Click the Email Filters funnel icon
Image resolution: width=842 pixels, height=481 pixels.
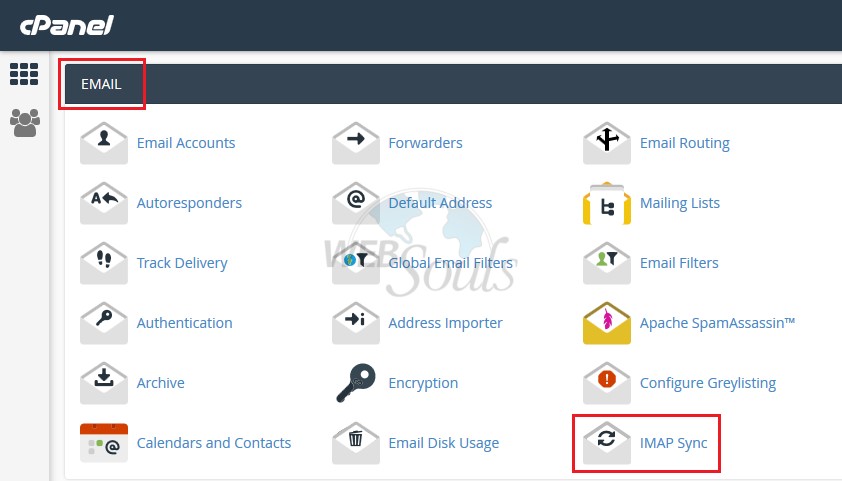[x=607, y=263]
